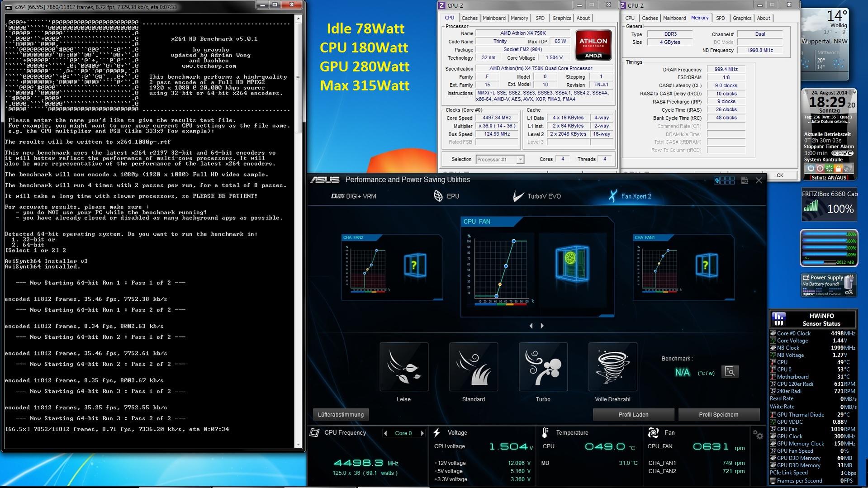Viewport: 868px width, 488px height.
Task: Open the Memory tab in left CPU-Z window
Action: pos(519,18)
